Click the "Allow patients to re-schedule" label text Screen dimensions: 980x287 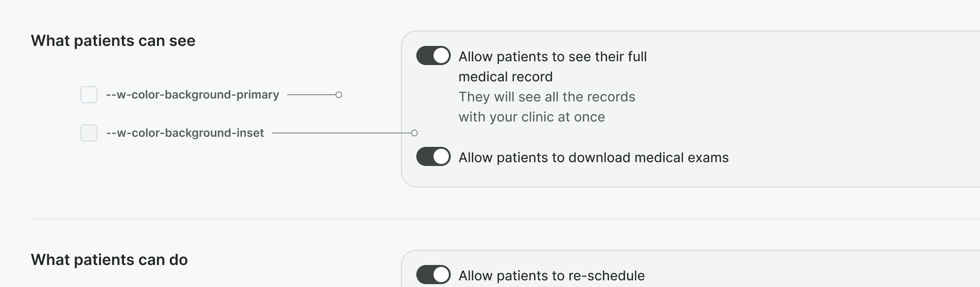pyautogui.click(x=551, y=276)
